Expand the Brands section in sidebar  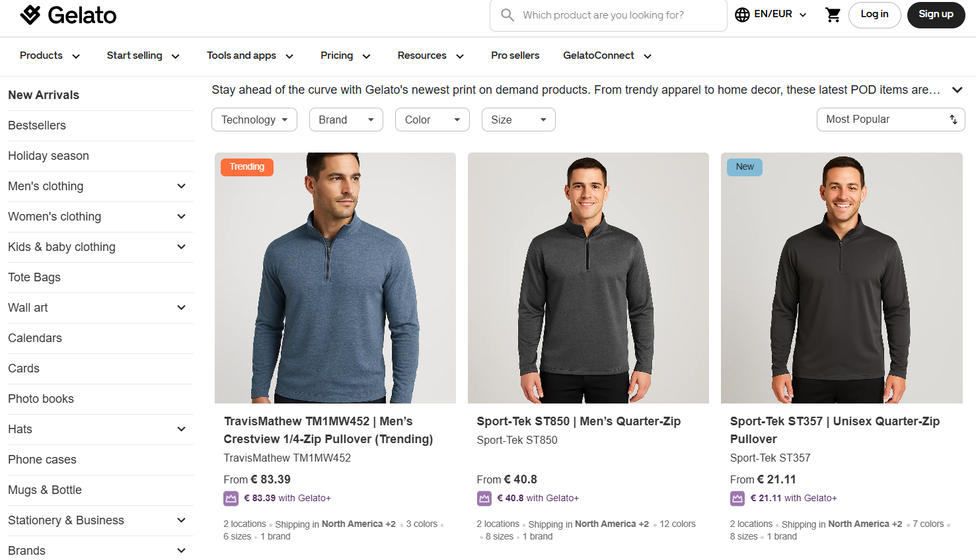click(x=181, y=549)
